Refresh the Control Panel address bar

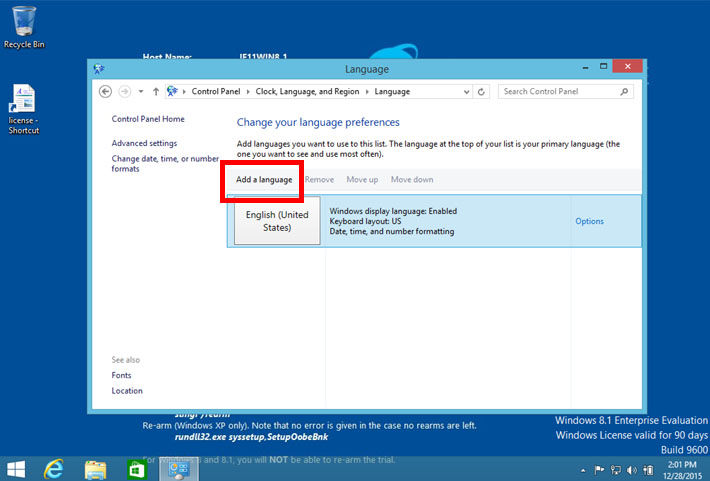pyautogui.click(x=482, y=91)
